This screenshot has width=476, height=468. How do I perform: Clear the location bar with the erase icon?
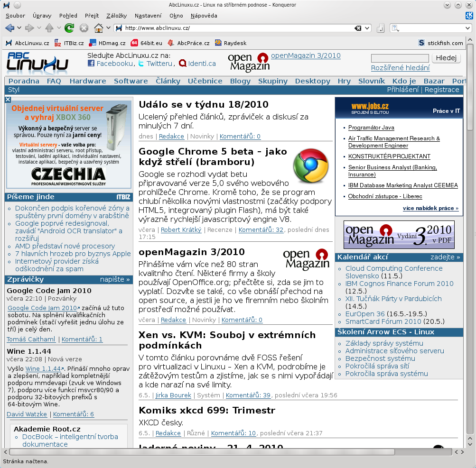(358, 28)
